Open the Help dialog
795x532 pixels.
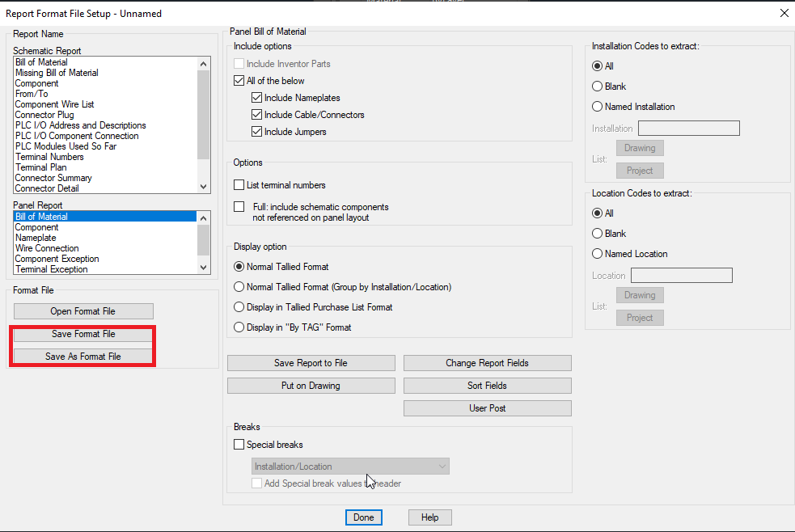(x=429, y=517)
